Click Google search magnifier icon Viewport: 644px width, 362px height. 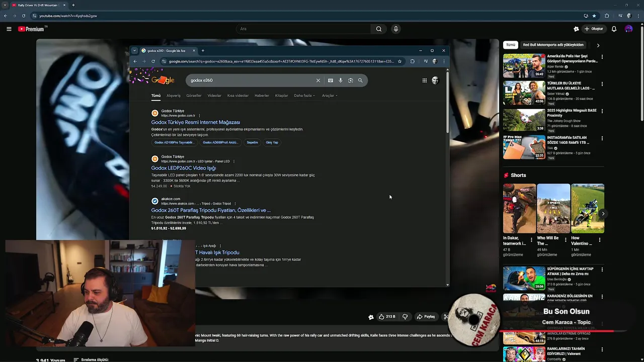point(360,80)
